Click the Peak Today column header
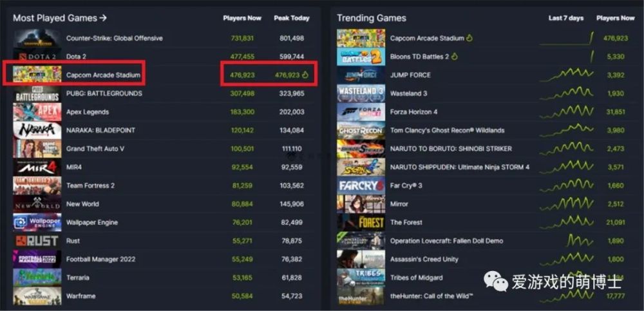Image resolution: width=644 pixels, height=311 pixels. point(292,18)
